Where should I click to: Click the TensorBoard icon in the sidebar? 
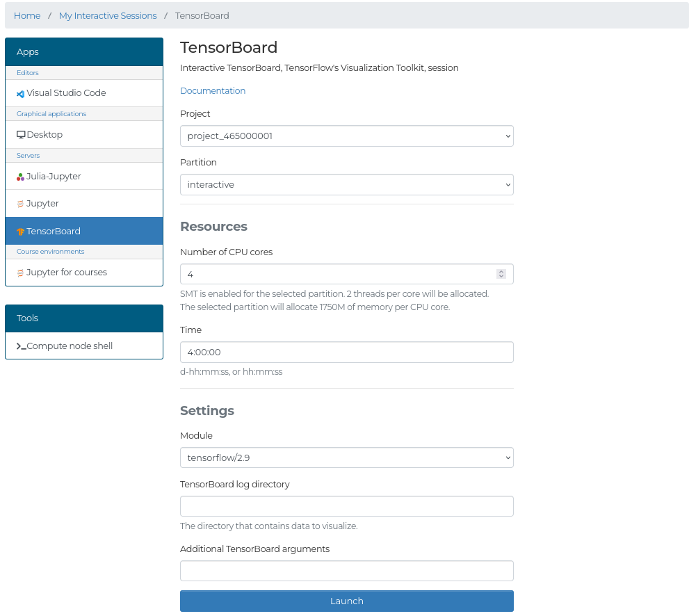point(19,230)
